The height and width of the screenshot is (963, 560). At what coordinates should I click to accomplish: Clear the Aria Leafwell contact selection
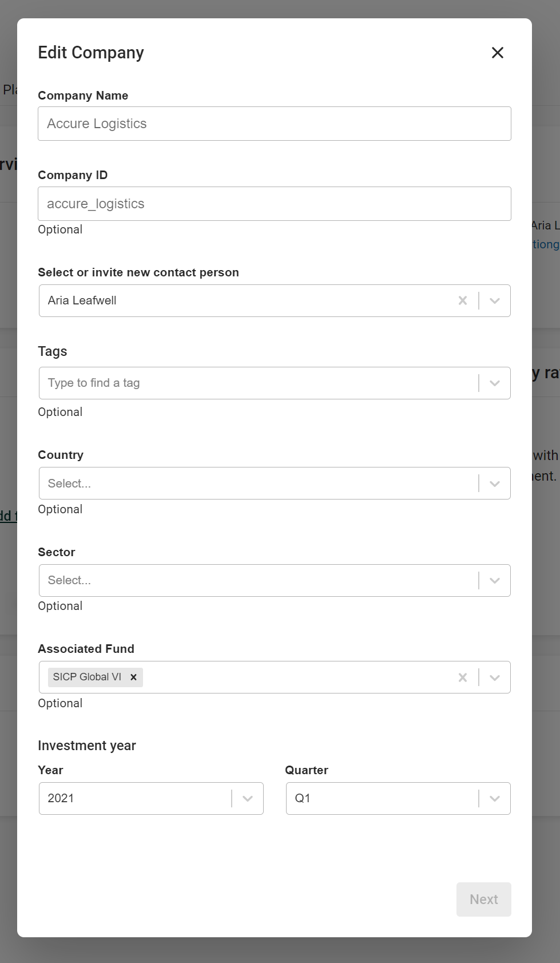click(463, 300)
